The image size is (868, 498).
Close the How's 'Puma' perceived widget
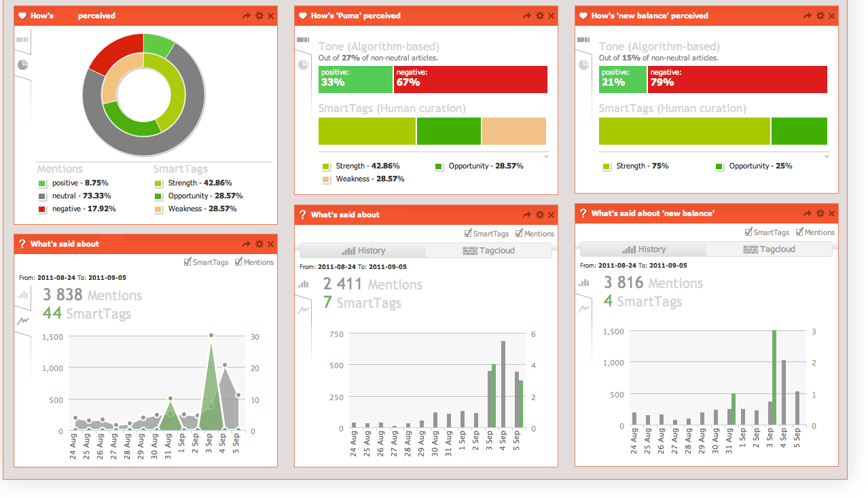click(x=551, y=16)
